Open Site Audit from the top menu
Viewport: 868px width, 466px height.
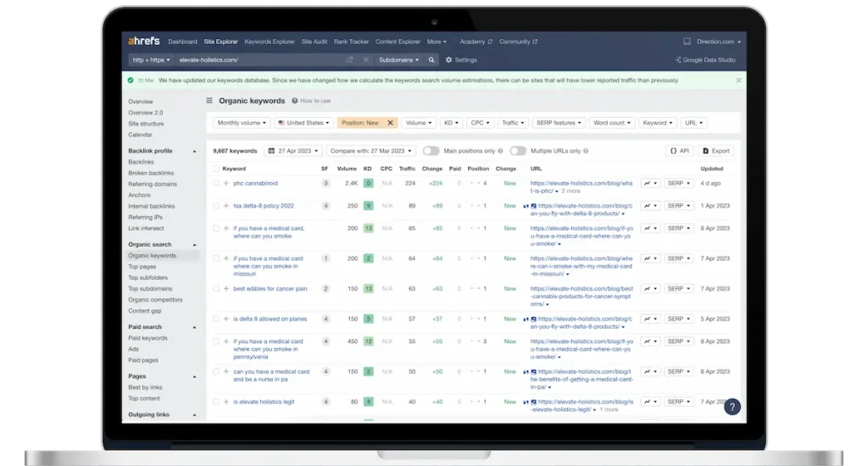[315, 42]
